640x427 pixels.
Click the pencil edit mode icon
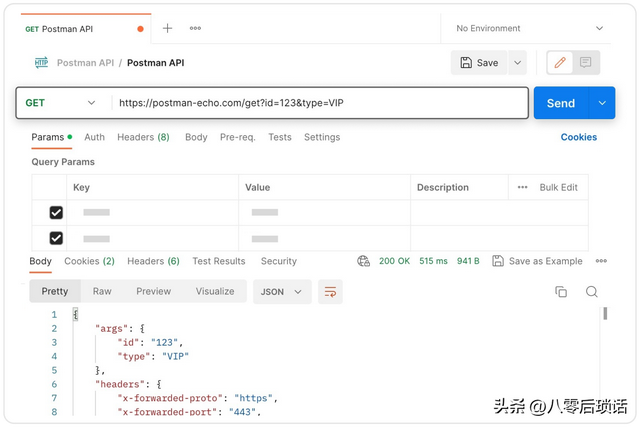[560, 62]
